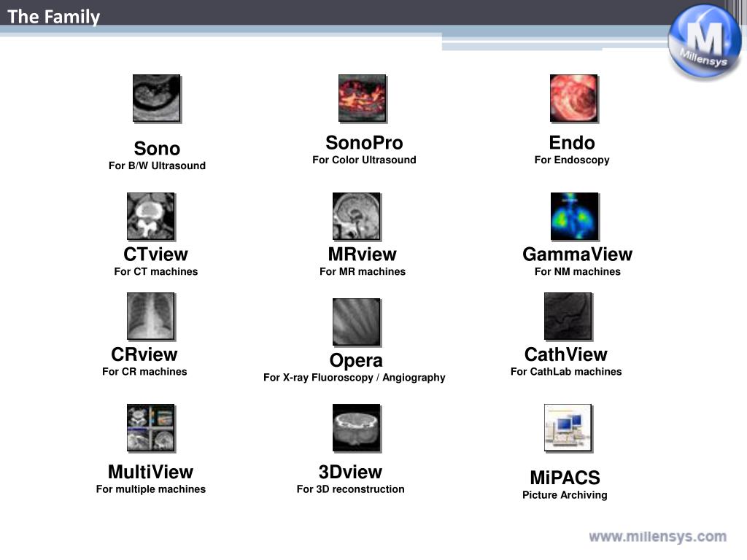747x560 pixels.
Task: Click 'For B/W Ultrasound' caption
Action: pyautogui.click(x=158, y=166)
